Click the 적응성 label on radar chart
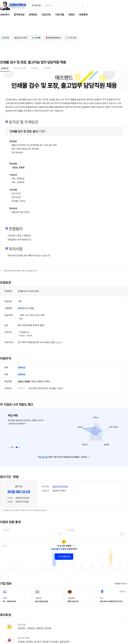This screenshot has width=128, height=644. click(x=80, y=427)
